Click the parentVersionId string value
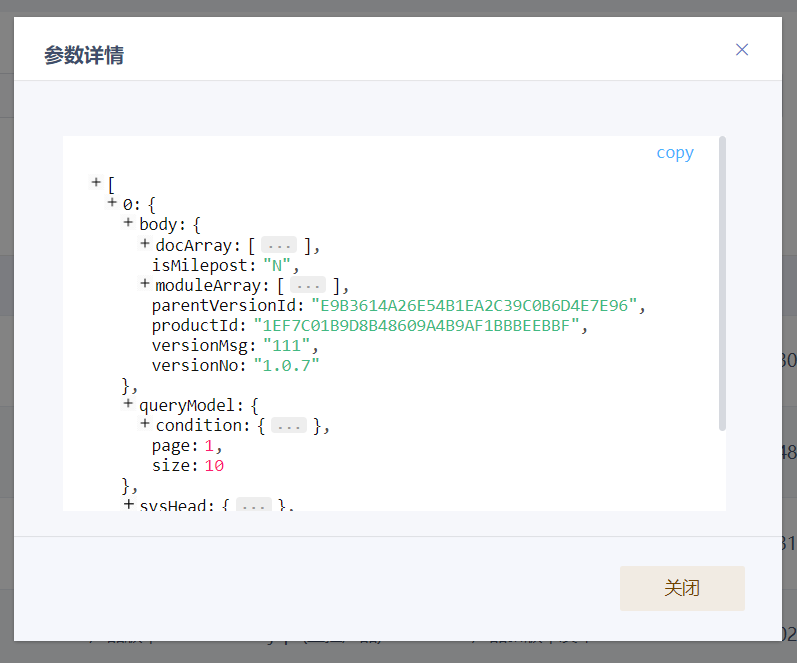This screenshot has height=663, width=797. coord(474,305)
